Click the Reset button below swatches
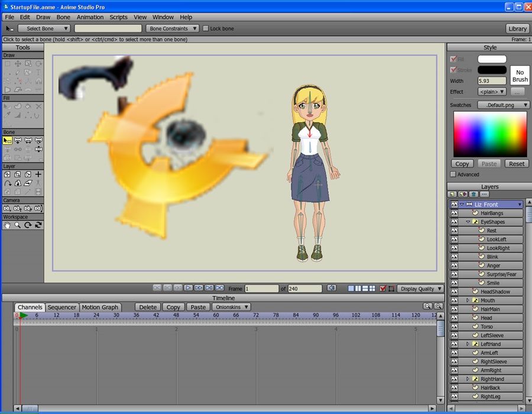The image size is (532, 414). (x=517, y=164)
